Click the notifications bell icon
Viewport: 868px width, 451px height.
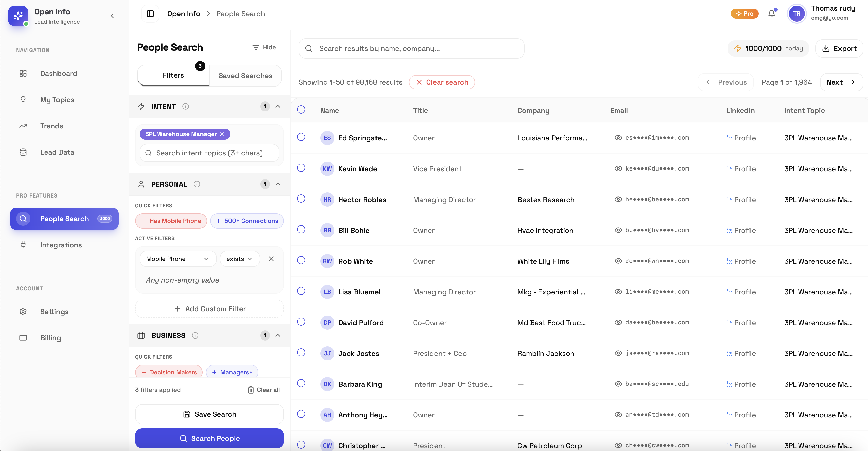click(x=771, y=14)
